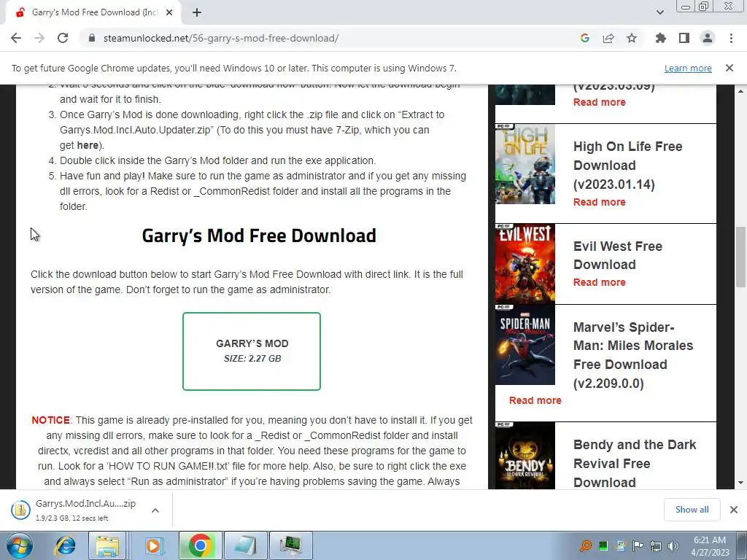This screenshot has height=560, width=747.
Task: Share this page icon
Action: [608, 38]
